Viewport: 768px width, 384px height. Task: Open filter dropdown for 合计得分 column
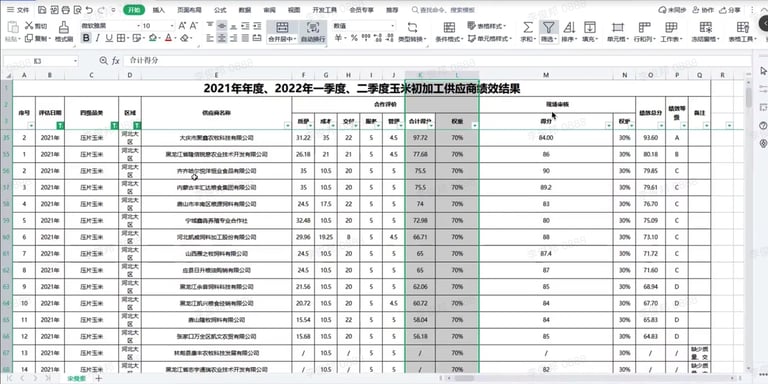coord(431,125)
